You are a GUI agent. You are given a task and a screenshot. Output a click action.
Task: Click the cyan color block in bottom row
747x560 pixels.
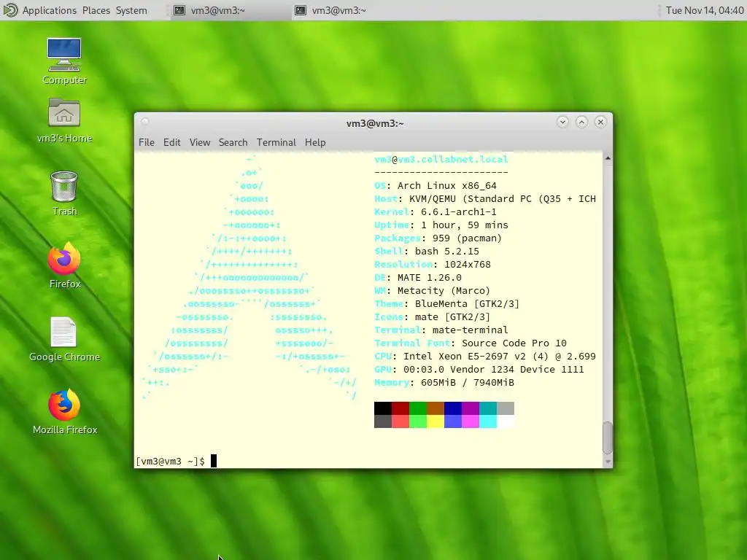pyautogui.click(x=488, y=421)
